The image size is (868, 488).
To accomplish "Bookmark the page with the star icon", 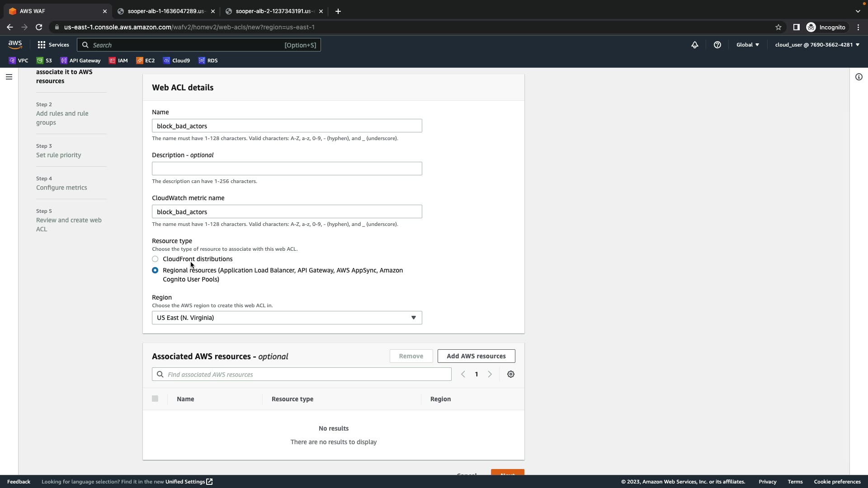I will click(778, 27).
